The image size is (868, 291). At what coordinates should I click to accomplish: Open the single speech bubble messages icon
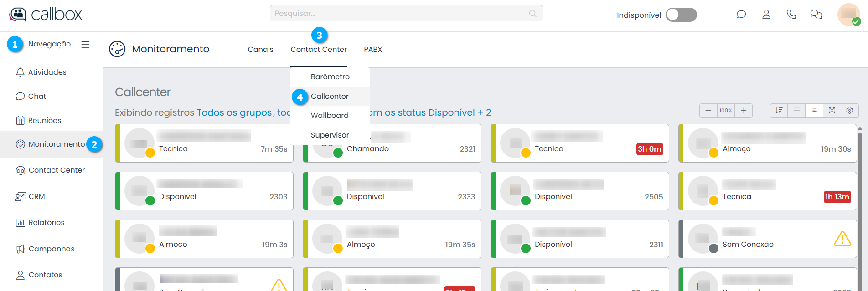pyautogui.click(x=741, y=15)
